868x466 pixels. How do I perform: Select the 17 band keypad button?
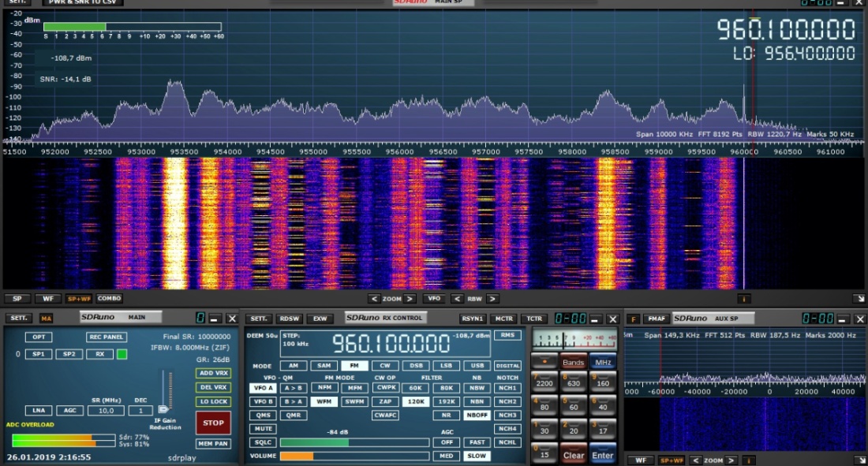tap(602, 429)
